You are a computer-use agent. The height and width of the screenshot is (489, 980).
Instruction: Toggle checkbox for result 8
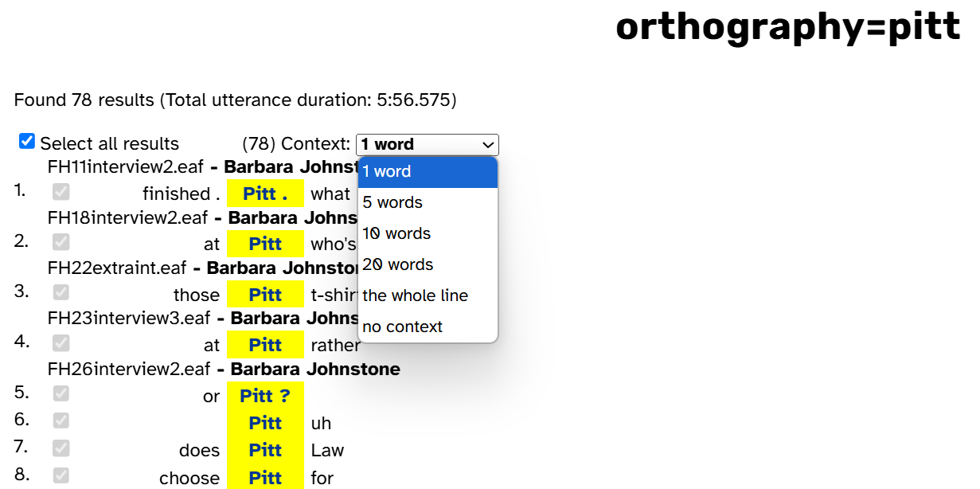(x=61, y=475)
